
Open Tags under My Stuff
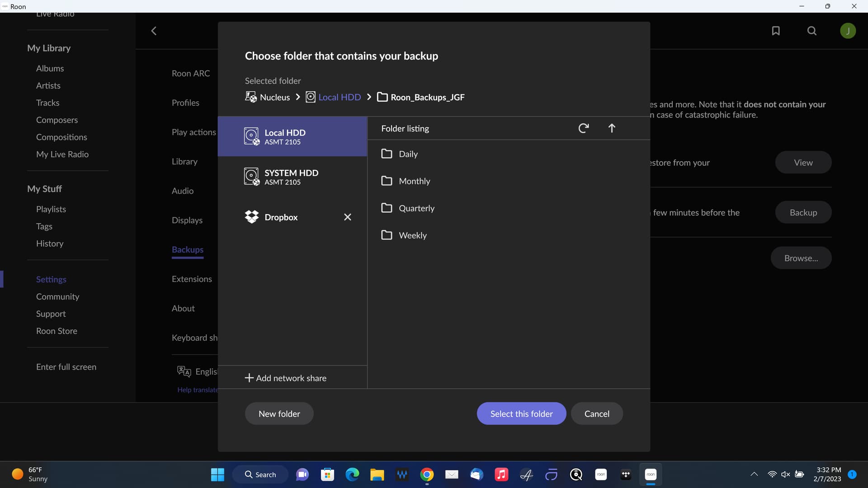click(44, 226)
